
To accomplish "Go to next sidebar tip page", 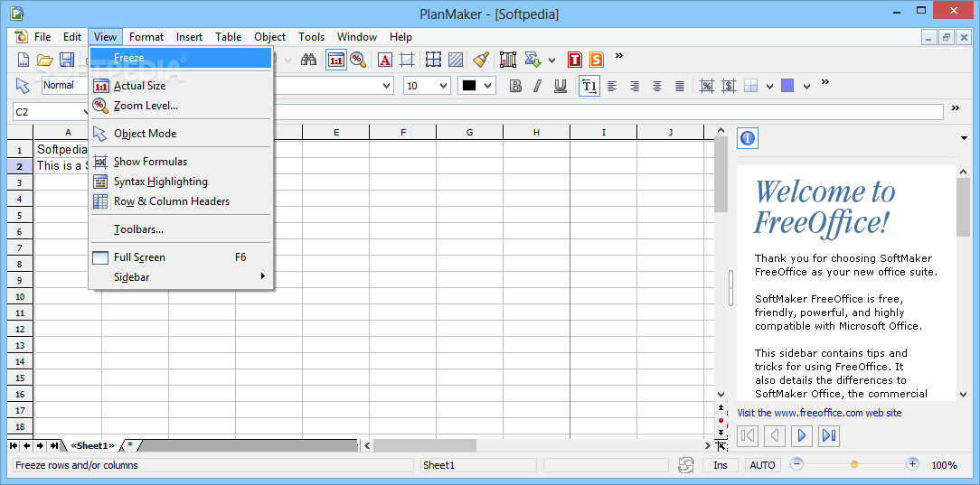I will click(x=802, y=435).
